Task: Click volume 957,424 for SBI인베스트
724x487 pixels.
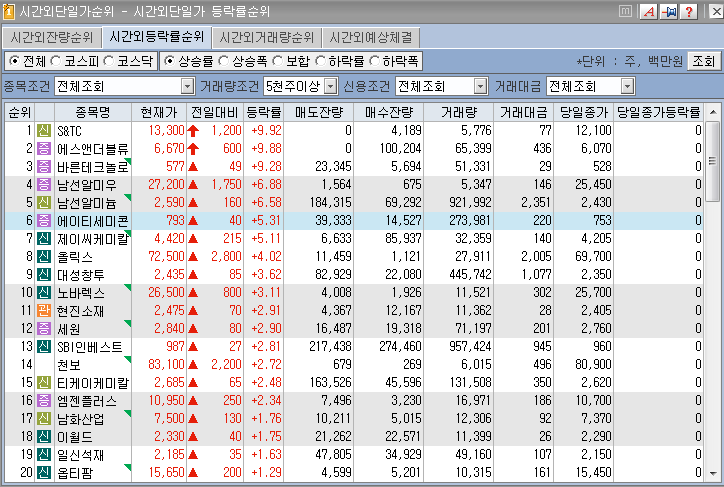Action: pyautogui.click(x=470, y=347)
